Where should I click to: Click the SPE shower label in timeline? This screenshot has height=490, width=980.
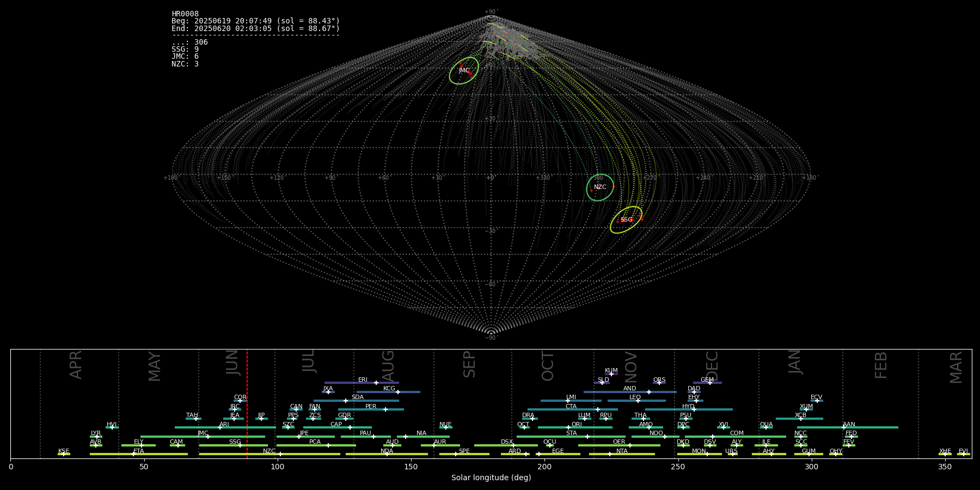pos(464,451)
